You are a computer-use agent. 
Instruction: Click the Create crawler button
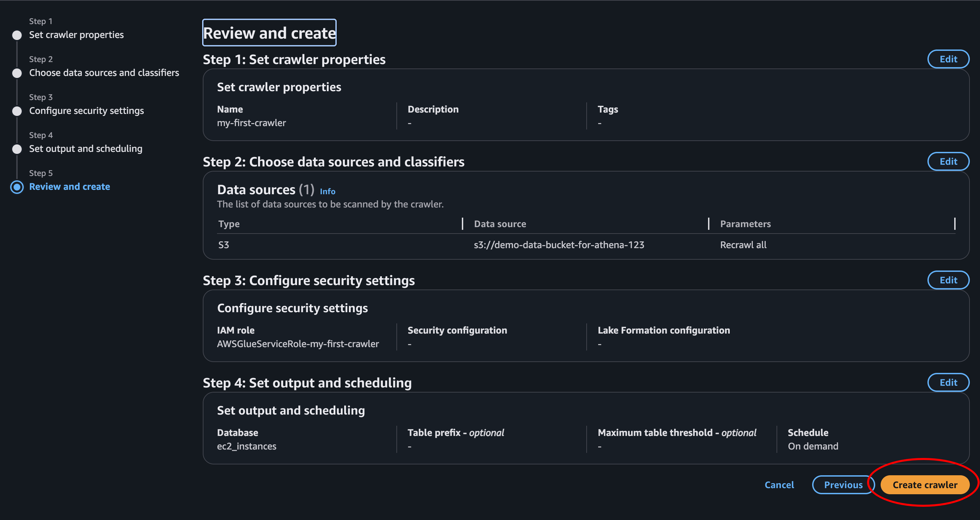(924, 485)
